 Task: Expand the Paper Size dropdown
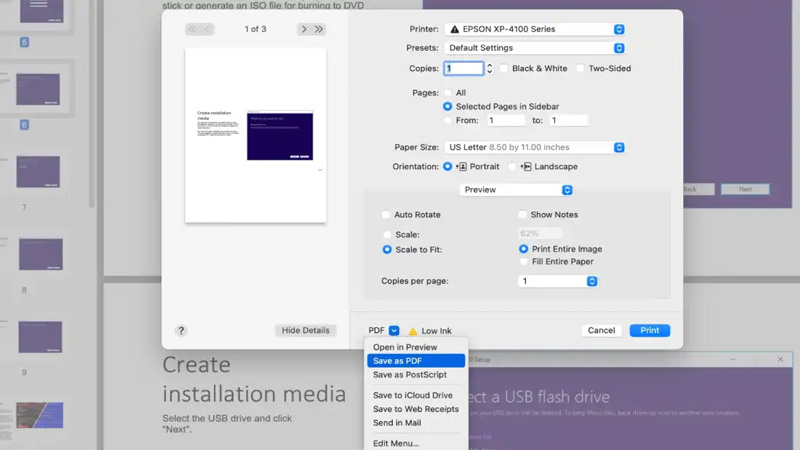pyautogui.click(x=535, y=147)
